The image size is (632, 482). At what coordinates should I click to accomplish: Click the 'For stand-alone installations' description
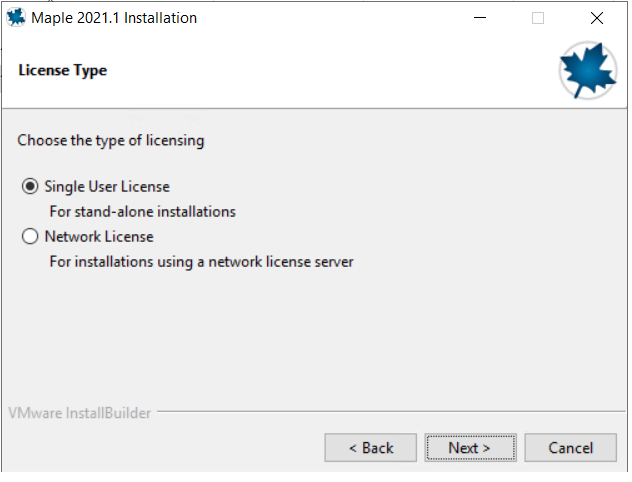tap(143, 212)
